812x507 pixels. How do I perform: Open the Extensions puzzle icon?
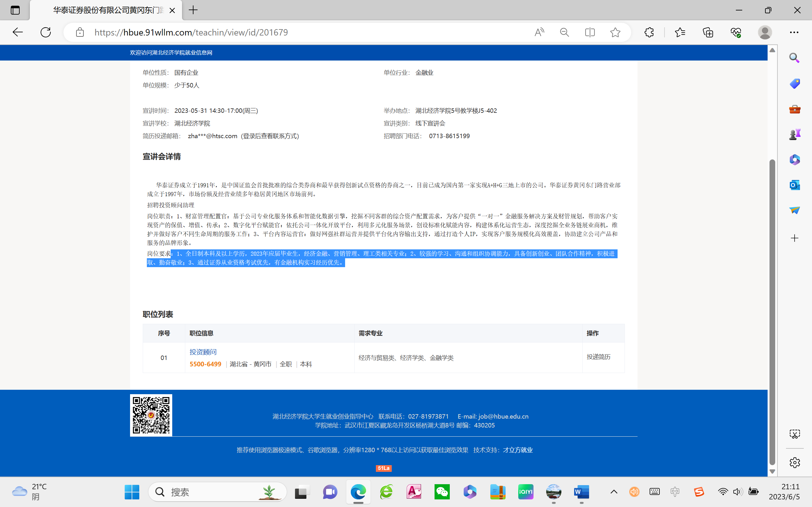[x=649, y=32]
